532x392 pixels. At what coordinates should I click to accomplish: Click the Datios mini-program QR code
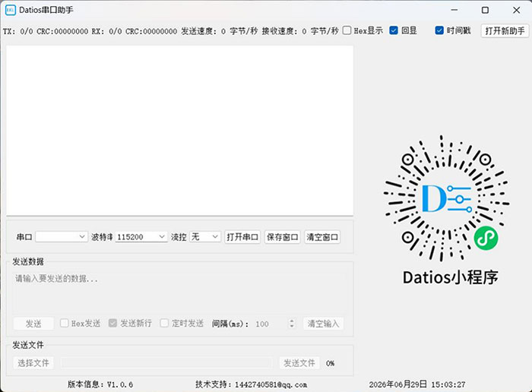click(447, 198)
